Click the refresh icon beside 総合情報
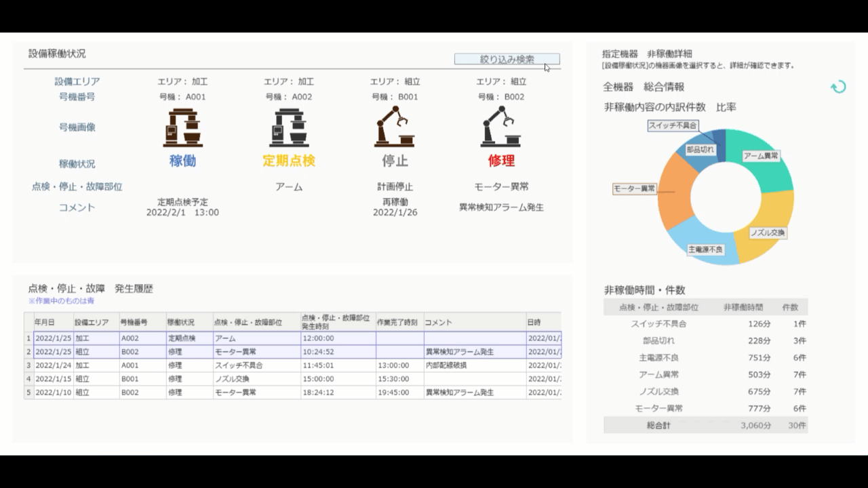 (x=838, y=87)
